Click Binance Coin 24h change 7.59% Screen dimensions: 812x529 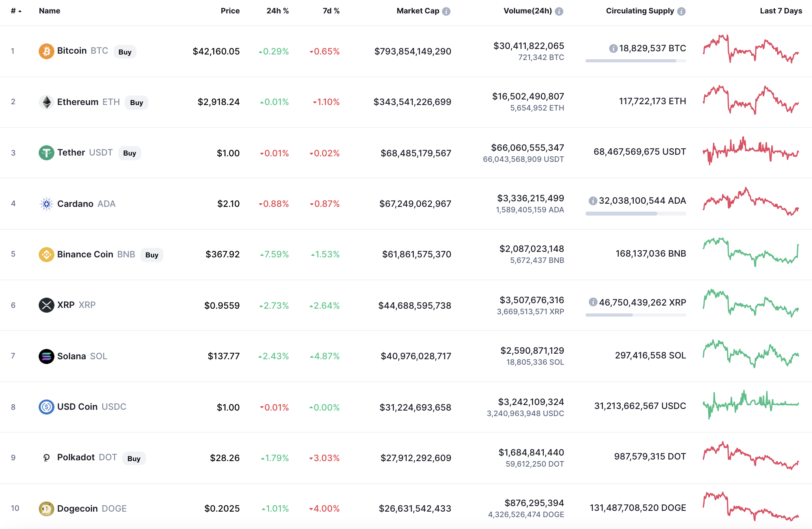[x=274, y=255]
